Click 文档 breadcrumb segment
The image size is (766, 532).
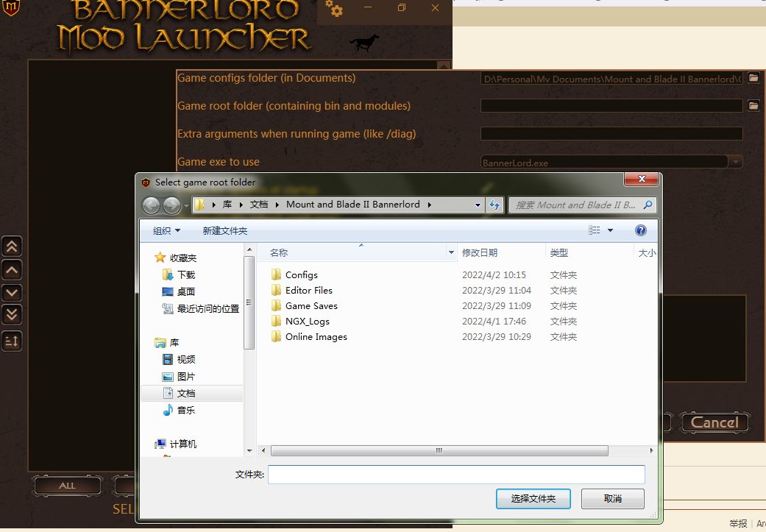259,205
